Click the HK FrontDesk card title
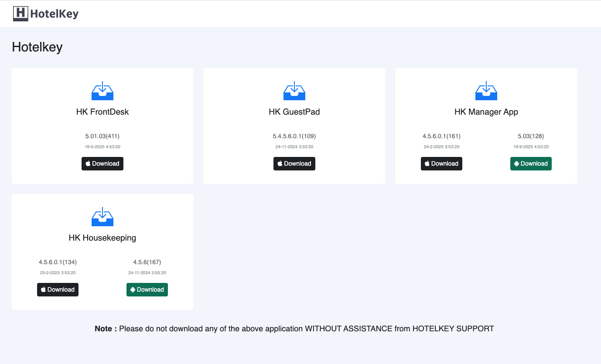This screenshot has width=601, height=364. pyautogui.click(x=102, y=112)
